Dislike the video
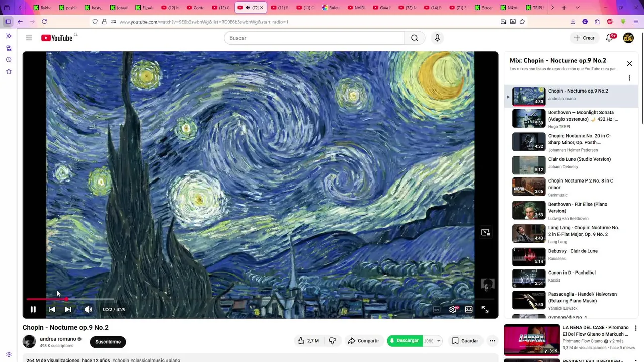Screen dimensions: 644x362 [x=332, y=341]
